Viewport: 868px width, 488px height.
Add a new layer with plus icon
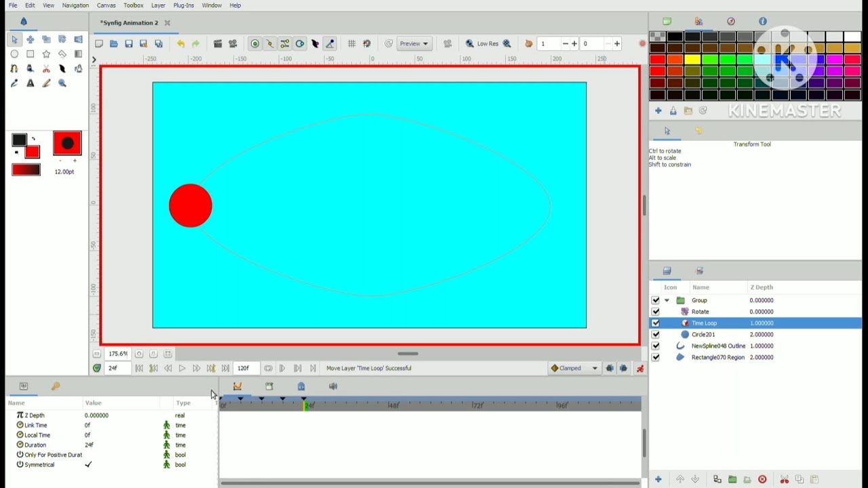658,480
